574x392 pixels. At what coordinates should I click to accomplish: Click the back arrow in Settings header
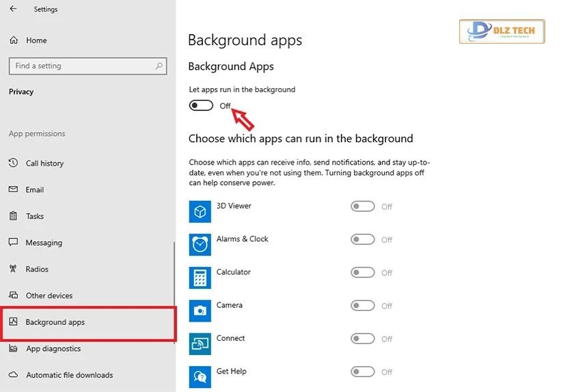(x=14, y=10)
